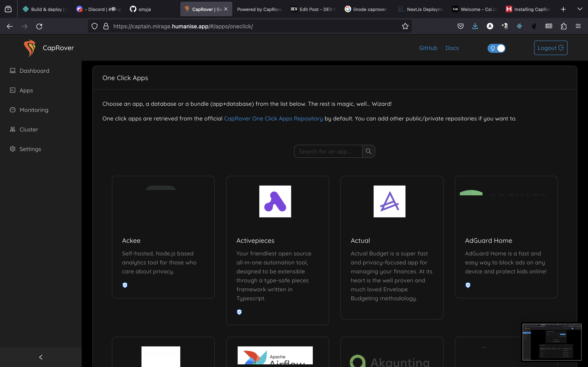The width and height of the screenshot is (588, 367).
Task: Focus the Search for an app field
Action: pyautogui.click(x=328, y=151)
